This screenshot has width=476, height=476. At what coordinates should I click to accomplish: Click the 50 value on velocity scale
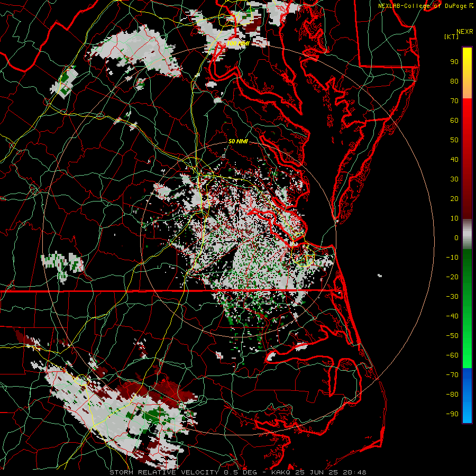pos(454,140)
